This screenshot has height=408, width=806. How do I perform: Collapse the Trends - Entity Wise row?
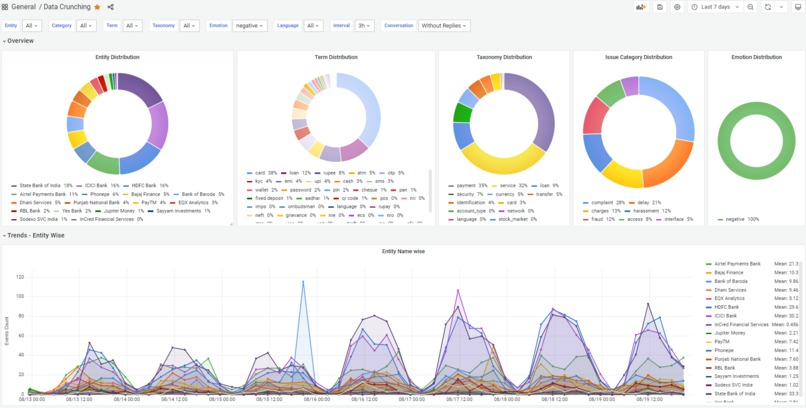[33, 235]
